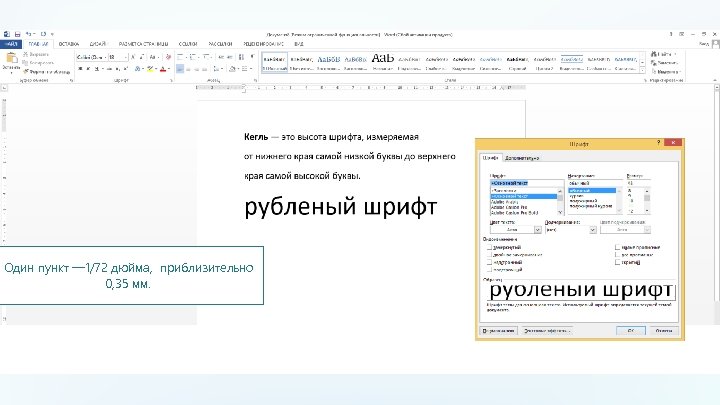Click the Line Spacing icon
This screenshot has width=720, height=405.
(x=217, y=69)
